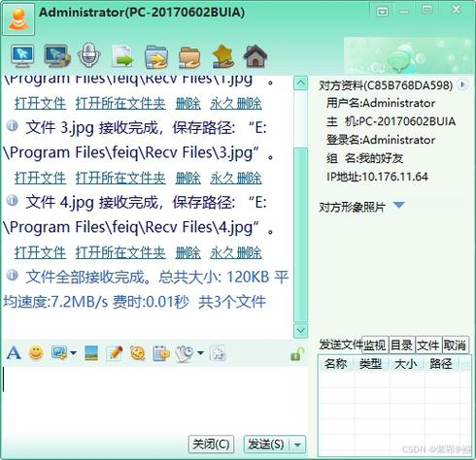Send a file using the green arrow document icon
This screenshot has height=460, width=476.
coord(122,56)
